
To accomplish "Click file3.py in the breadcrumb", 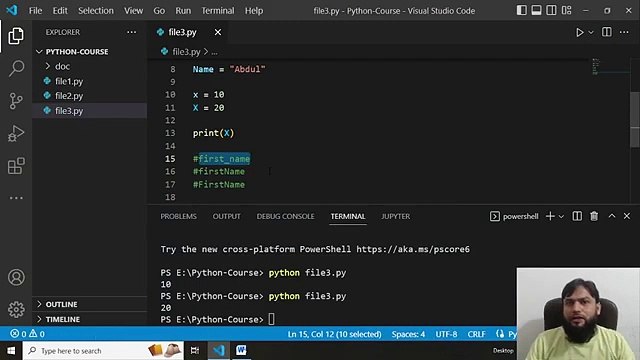I will point(186,52).
